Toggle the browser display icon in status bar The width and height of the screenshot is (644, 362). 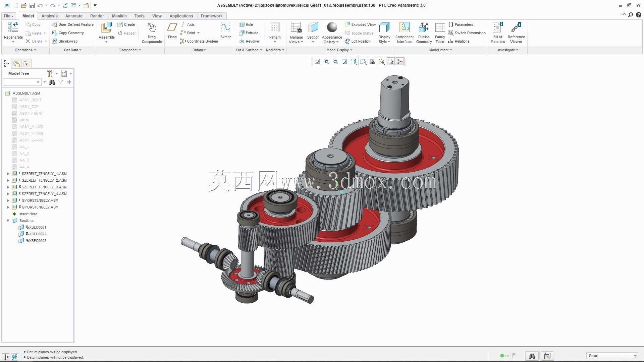click(x=14, y=357)
